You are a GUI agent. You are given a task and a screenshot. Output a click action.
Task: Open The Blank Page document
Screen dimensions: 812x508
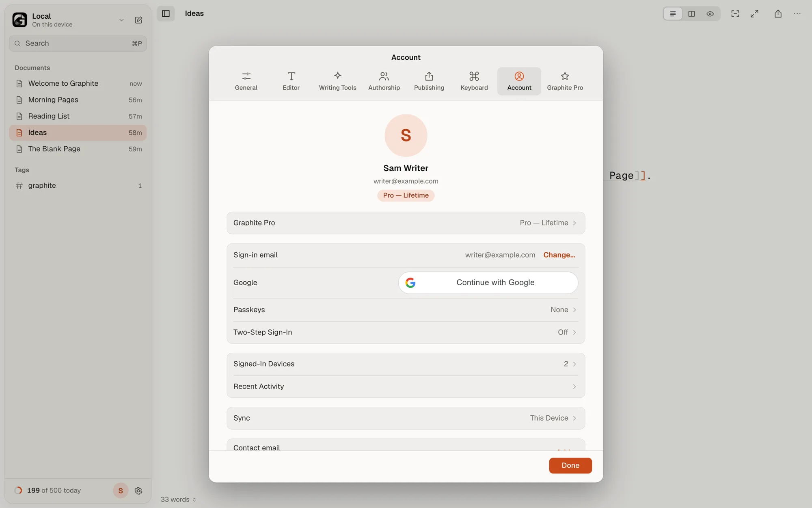78,149
